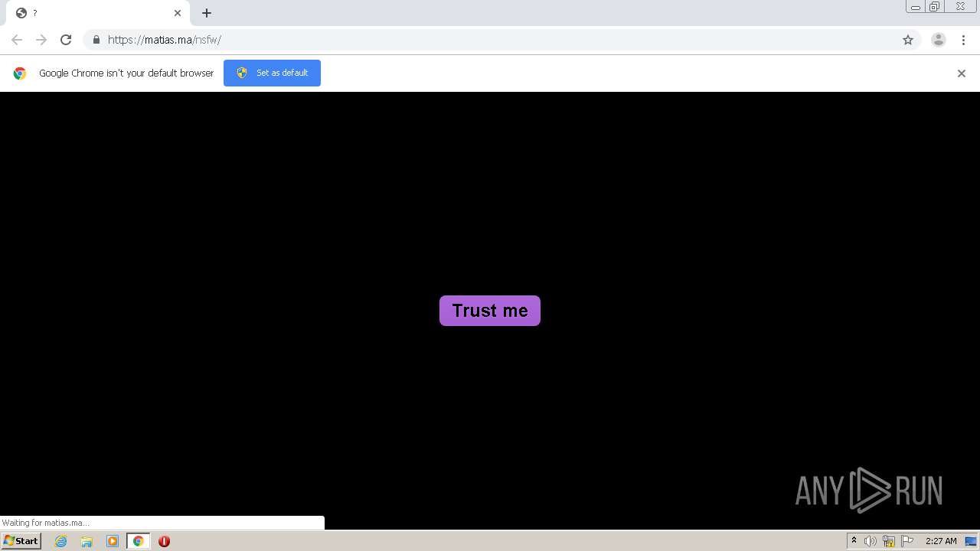Dismiss the default browser infobar
The height and width of the screenshot is (551, 980).
962,73
